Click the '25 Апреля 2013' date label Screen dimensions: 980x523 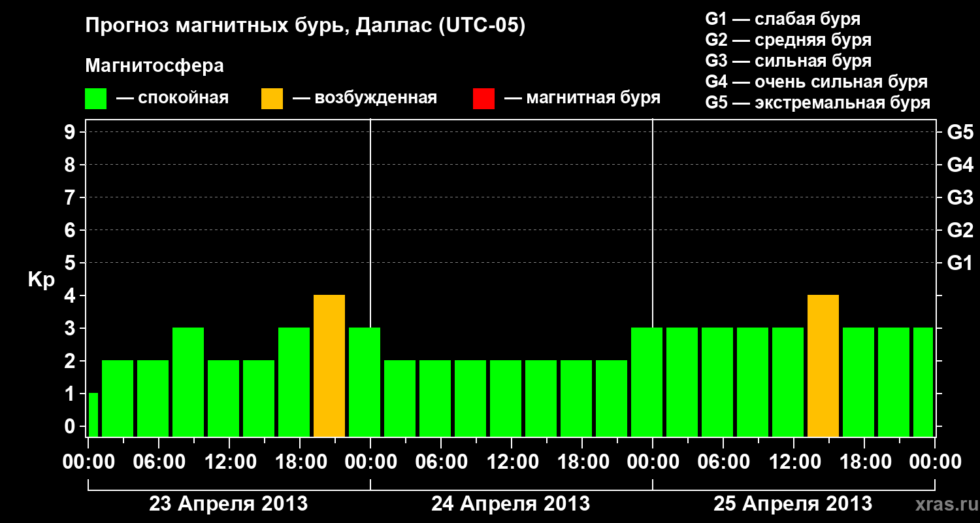(x=793, y=503)
